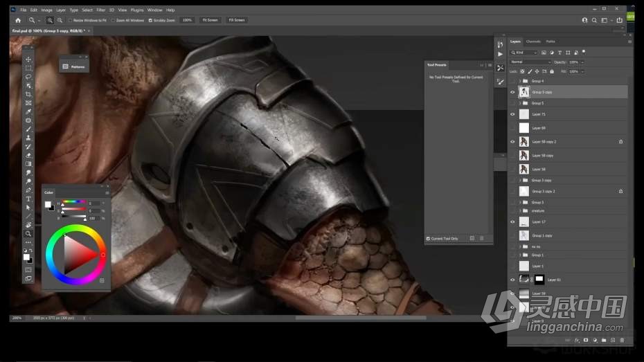Select the Crop tool
The width and height of the screenshot is (644, 362).
(28, 94)
